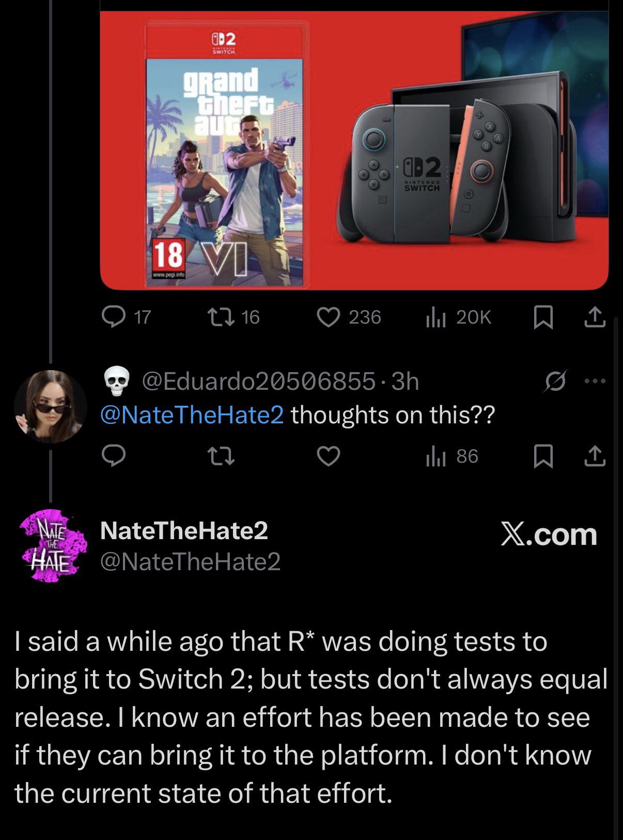Reply to Eduardo20506855's comment
The height and width of the screenshot is (840, 623).
coord(113,456)
